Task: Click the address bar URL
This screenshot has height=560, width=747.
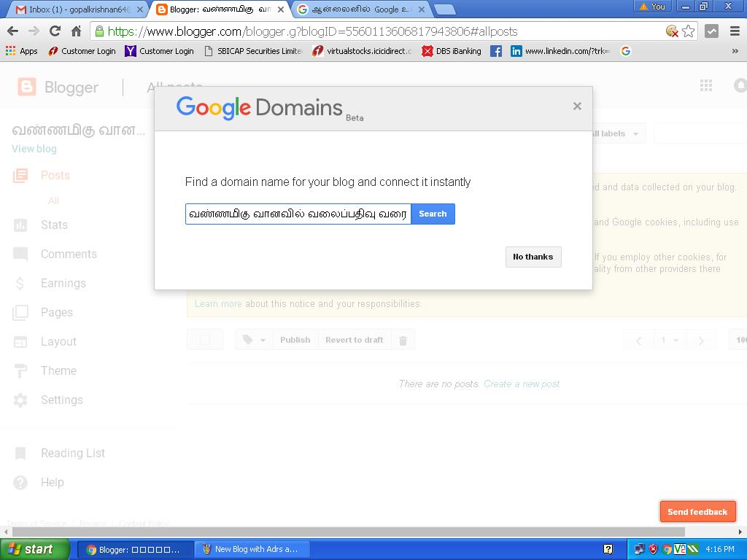Action: (312, 31)
